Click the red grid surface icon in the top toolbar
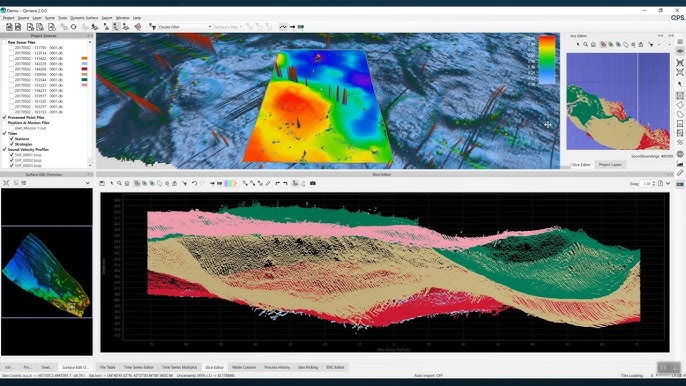 (137, 27)
